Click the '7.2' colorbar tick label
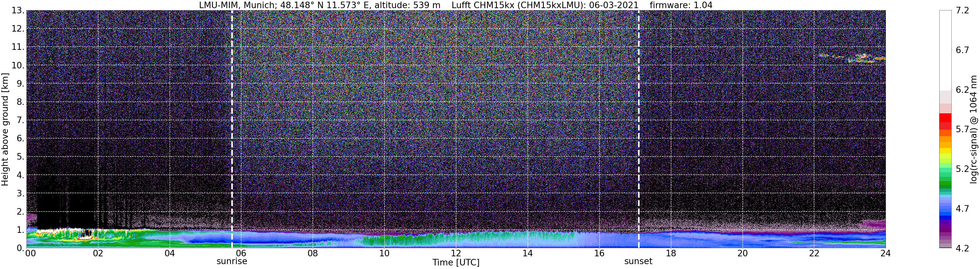This screenshot has width=980, height=269. (962, 11)
